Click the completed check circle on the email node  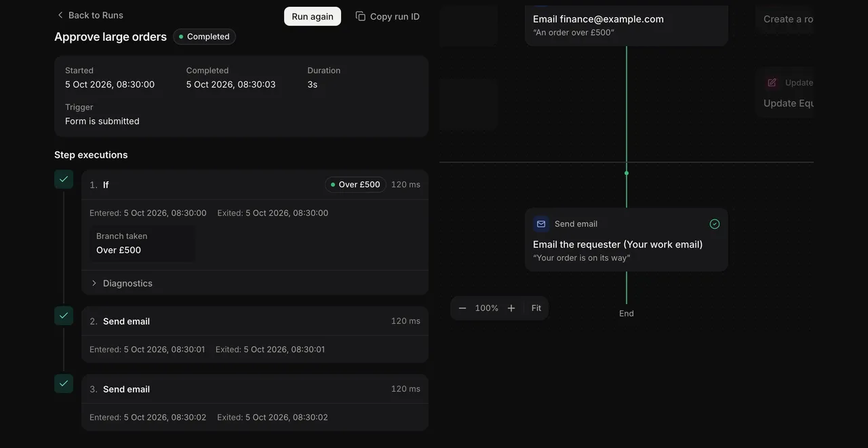[715, 224]
